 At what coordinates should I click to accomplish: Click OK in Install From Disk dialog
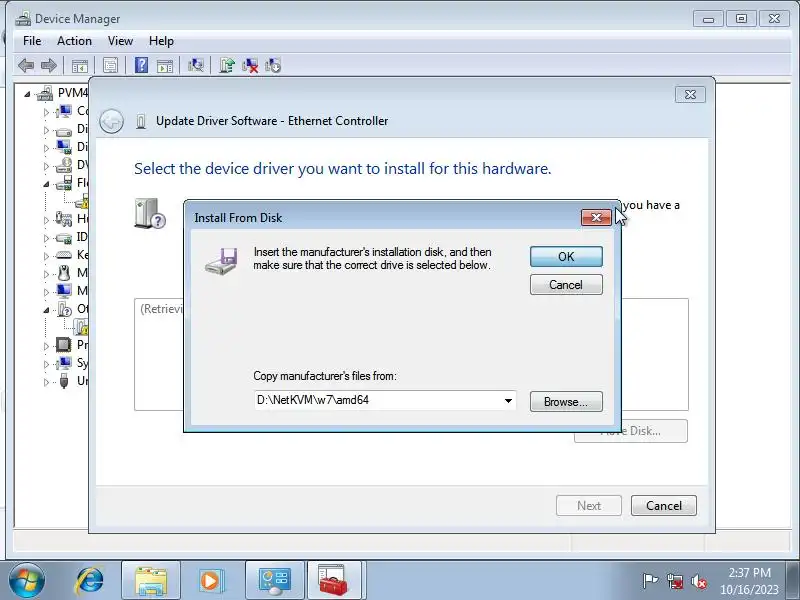tap(566, 257)
